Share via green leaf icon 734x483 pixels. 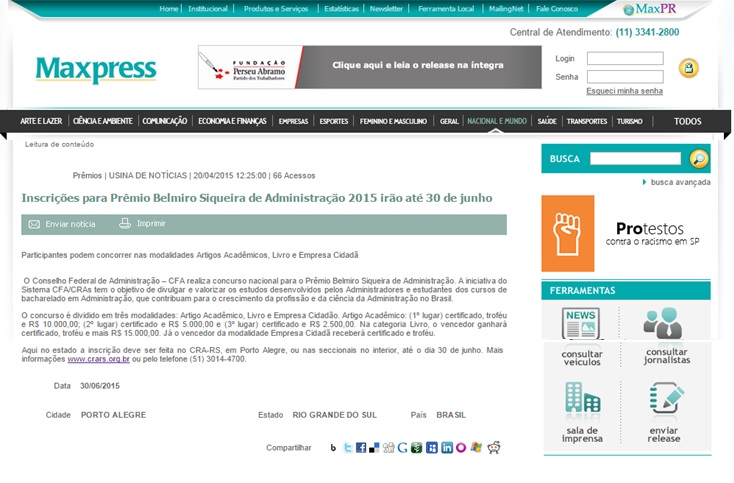pos(417,448)
